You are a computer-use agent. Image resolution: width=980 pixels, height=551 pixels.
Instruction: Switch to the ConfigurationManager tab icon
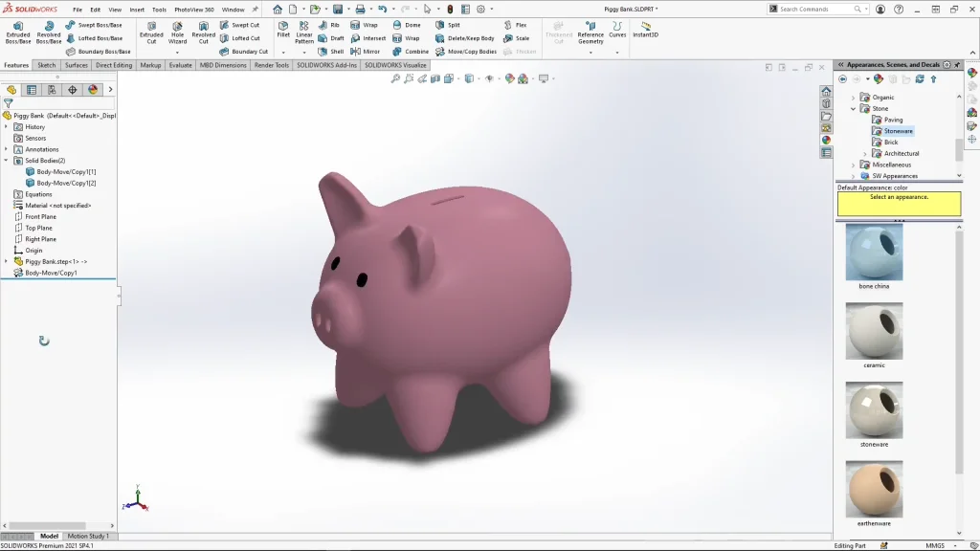[52, 90]
